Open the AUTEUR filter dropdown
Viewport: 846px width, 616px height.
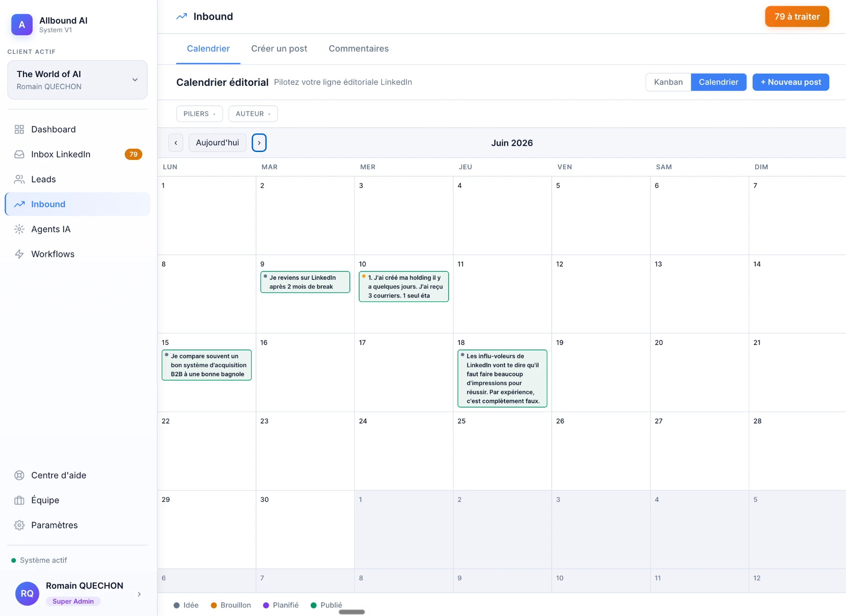coord(253,114)
